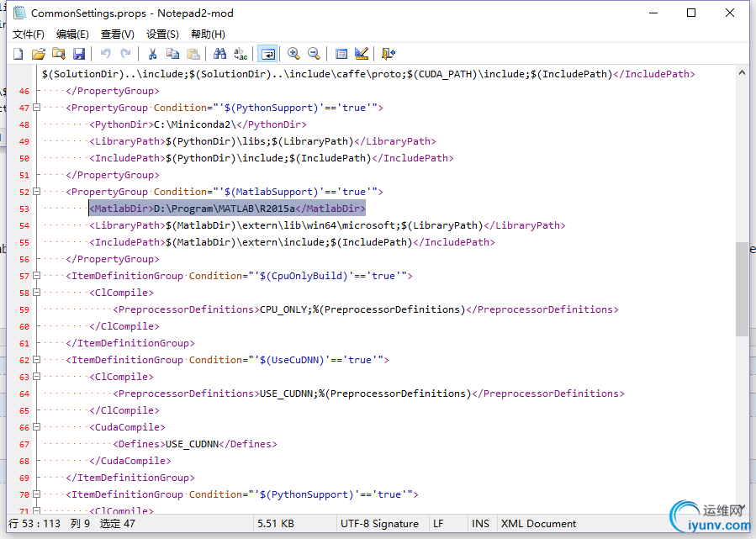Image resolution: width=756 pixels, height=539 pixels.
Task: Click the 行 53 : 113 line position status entry
Action: pyautogui.click(x=34, y=524)
